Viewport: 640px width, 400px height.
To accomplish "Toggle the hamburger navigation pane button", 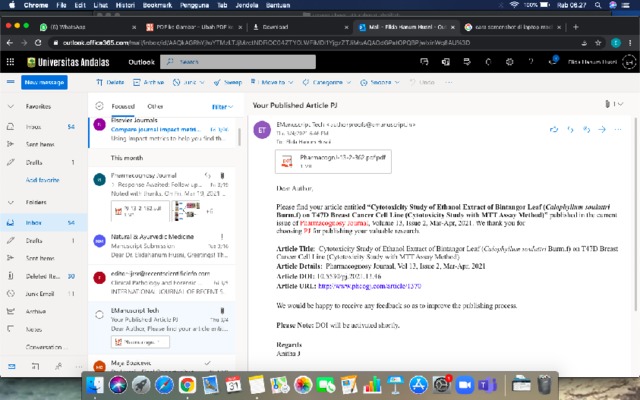I will (11, 82).
